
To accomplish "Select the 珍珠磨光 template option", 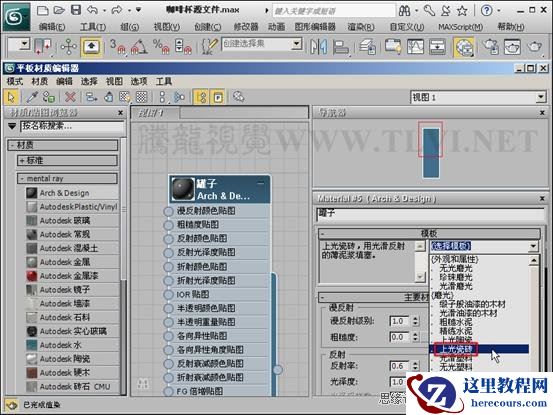I will (x=456, y=277).
